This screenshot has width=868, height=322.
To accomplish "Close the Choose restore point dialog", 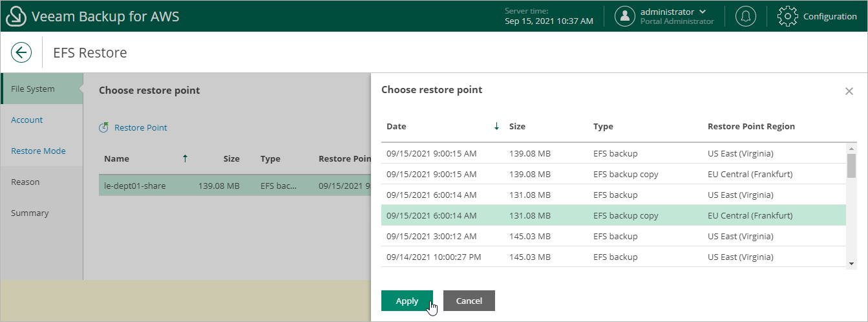I will pos(849,91).
